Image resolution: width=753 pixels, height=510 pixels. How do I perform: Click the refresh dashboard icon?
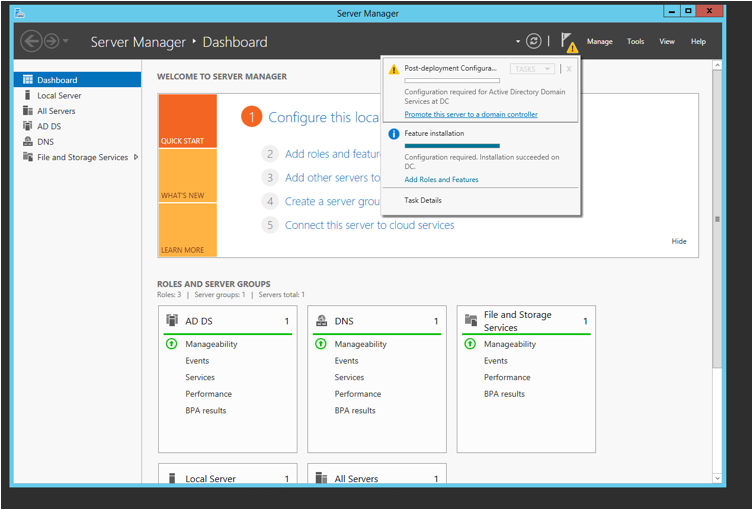tap(534, 41)
